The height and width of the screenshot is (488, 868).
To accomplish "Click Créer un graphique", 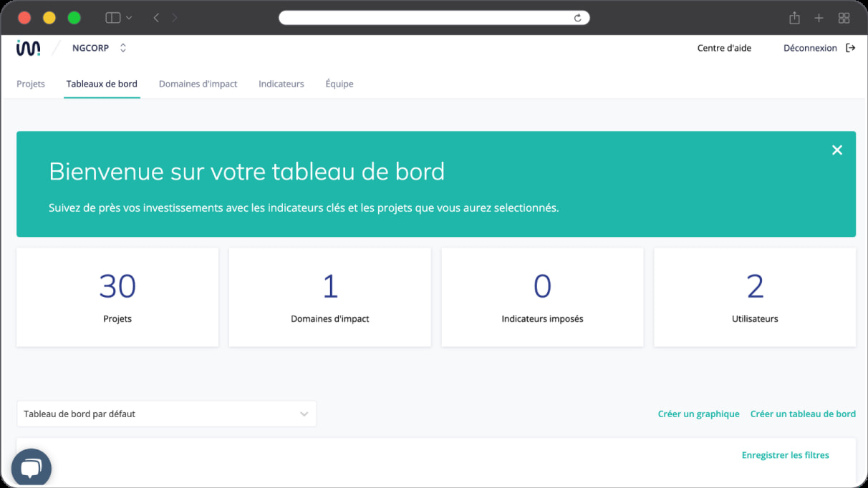I will coord(698,414).
